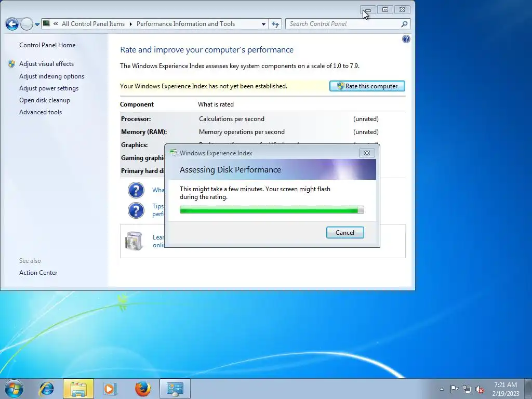
Task: Click the Graphics component label
Action: 135,145
